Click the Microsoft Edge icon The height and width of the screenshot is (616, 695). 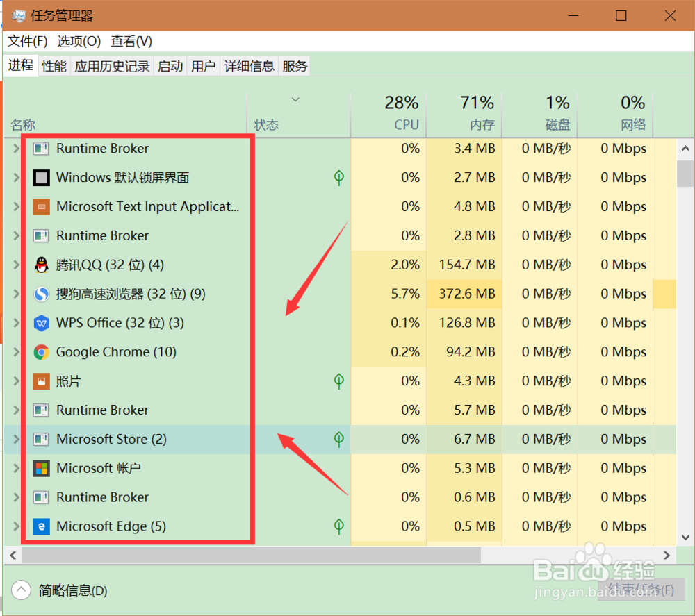[41, 526]
